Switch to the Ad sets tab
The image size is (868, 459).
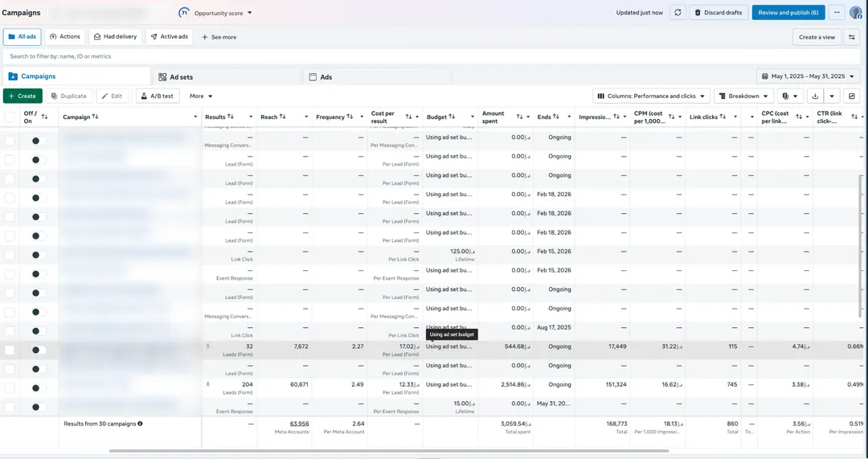tap(226, 77)
